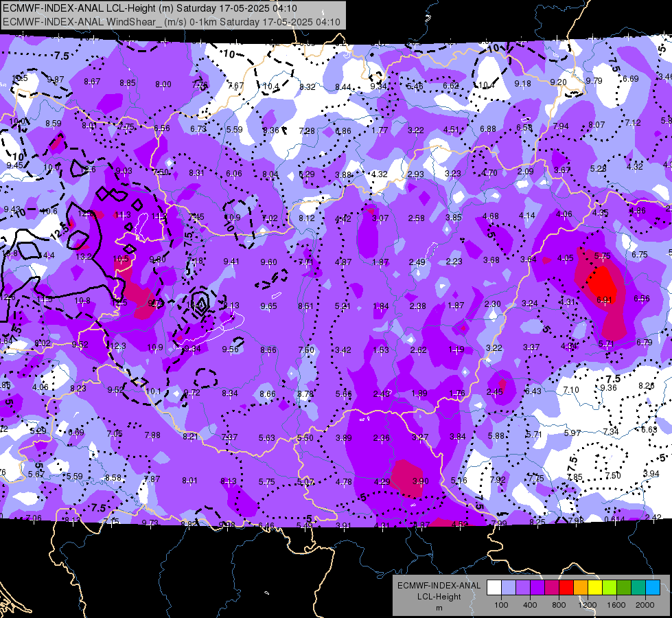
Task: Click the grid value 5.63
Action: tap(266, 438)
